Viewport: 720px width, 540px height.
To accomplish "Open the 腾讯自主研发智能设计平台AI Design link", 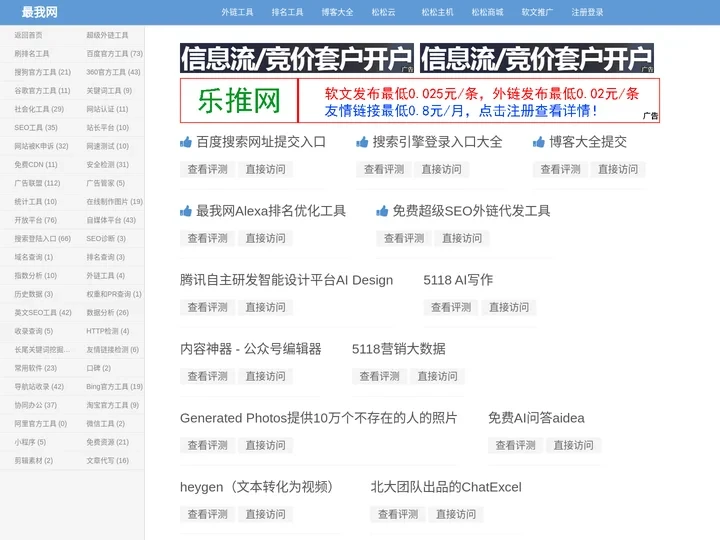I will pos(287,280).
